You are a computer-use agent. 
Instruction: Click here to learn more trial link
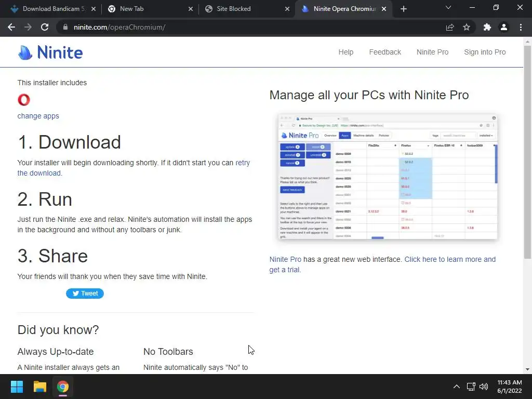[450, 259]
